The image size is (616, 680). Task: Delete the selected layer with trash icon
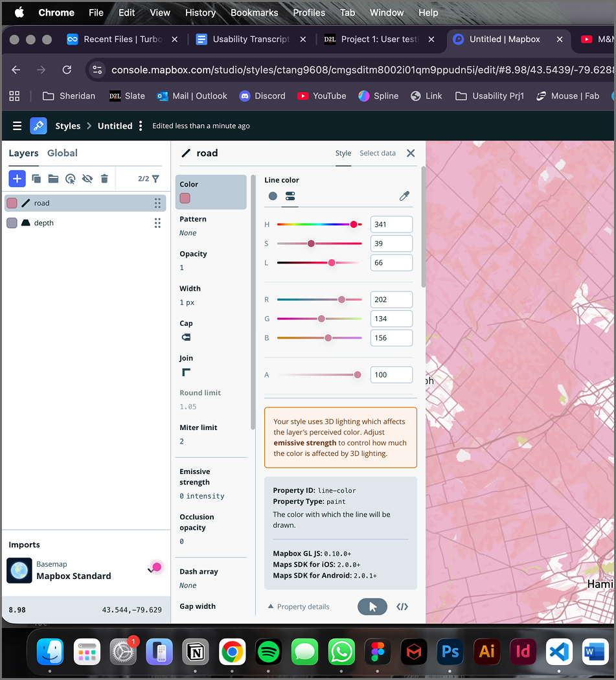point(104,179)
